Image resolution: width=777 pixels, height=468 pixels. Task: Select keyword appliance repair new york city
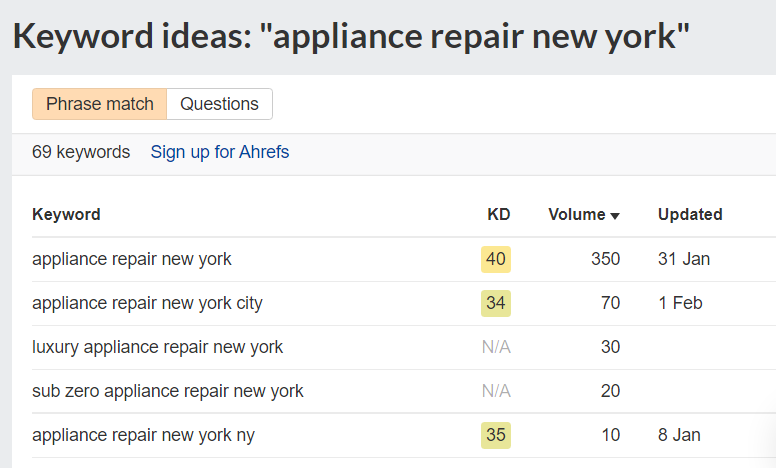(147, 303)
